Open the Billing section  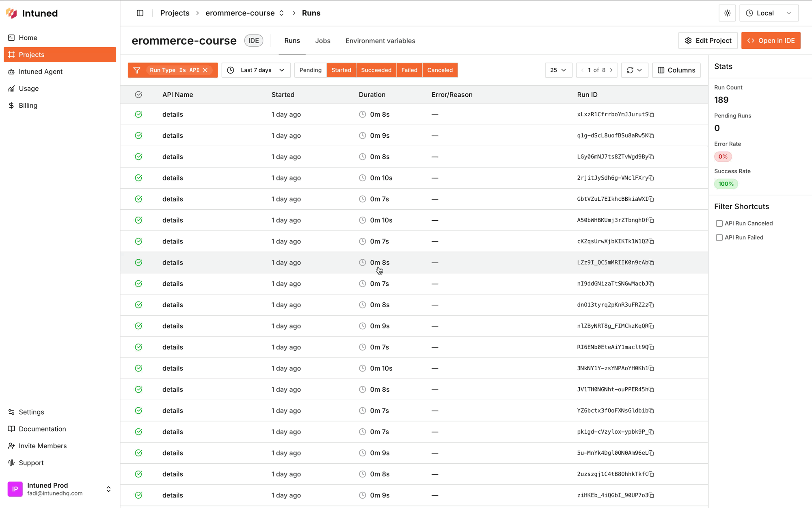(28, 105)
